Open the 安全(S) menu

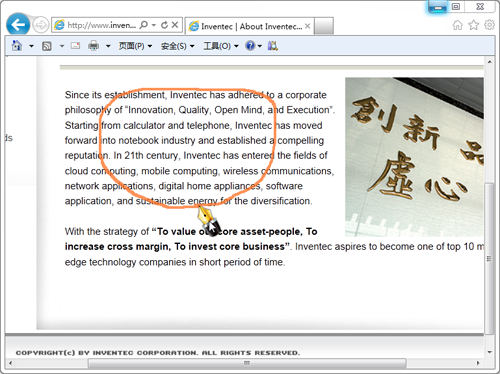coord(177,46)
